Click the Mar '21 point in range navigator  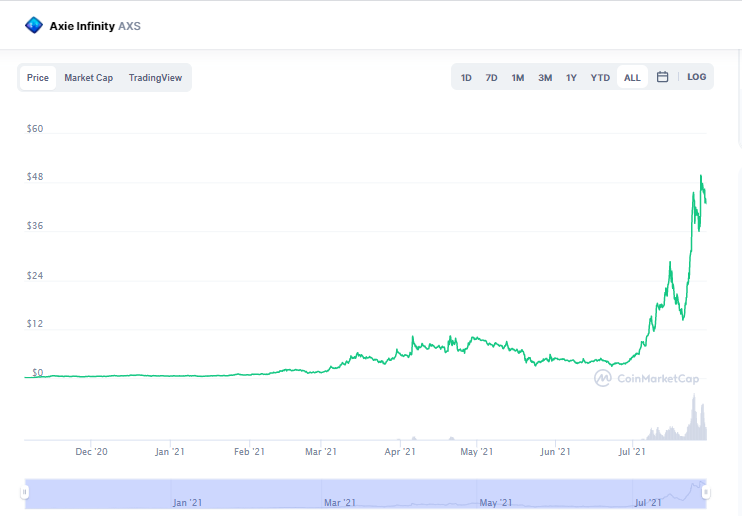point(340,502)
